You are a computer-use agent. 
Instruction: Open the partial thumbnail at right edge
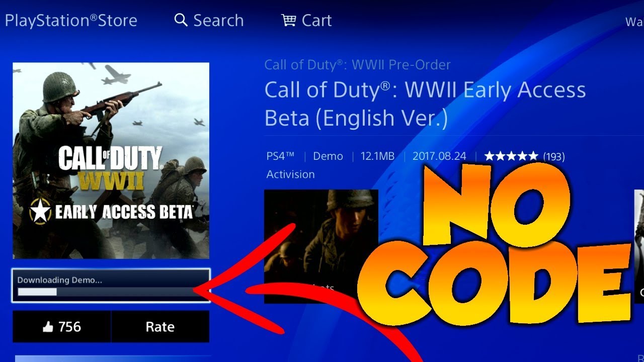tap(639, 246)
